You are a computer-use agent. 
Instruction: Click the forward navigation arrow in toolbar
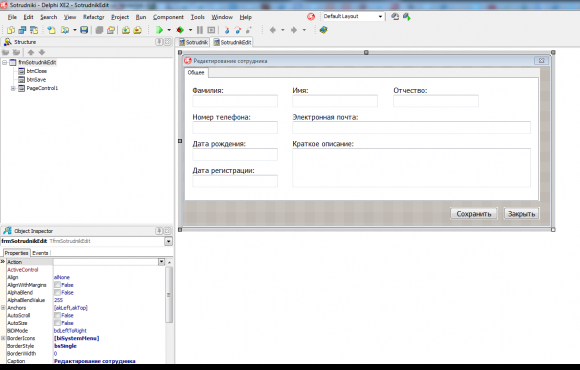pyautogui.click(x=294, y=30)
